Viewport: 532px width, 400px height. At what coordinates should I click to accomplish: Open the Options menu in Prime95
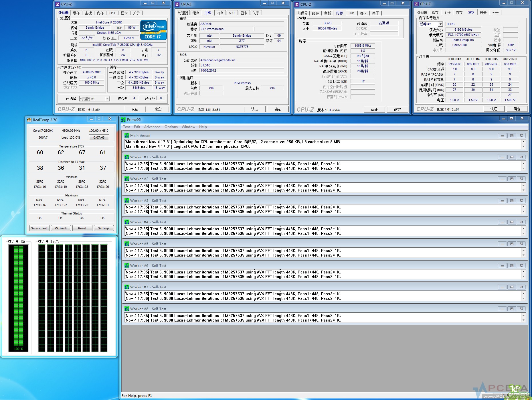click(171, 127)
